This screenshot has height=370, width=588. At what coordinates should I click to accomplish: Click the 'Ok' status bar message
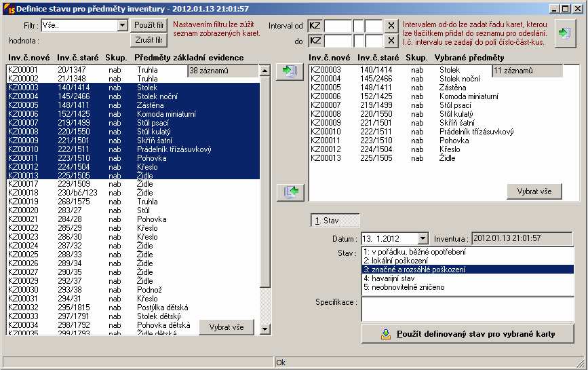tap(281, 363)
